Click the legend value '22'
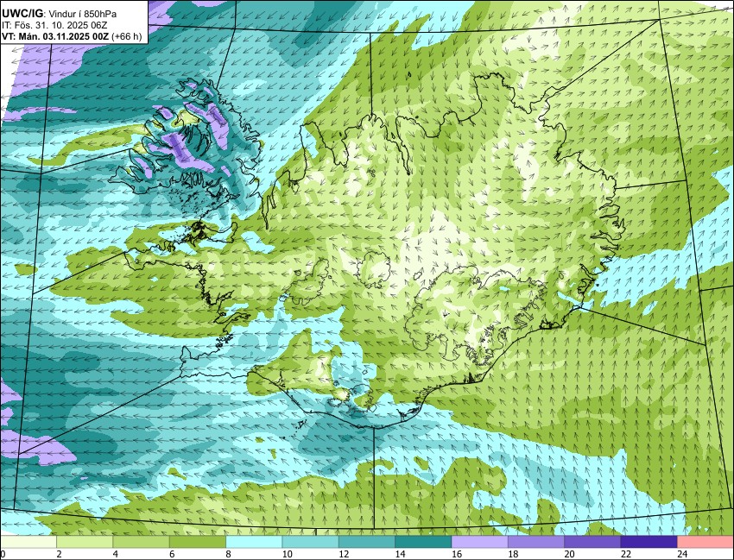 626,554
